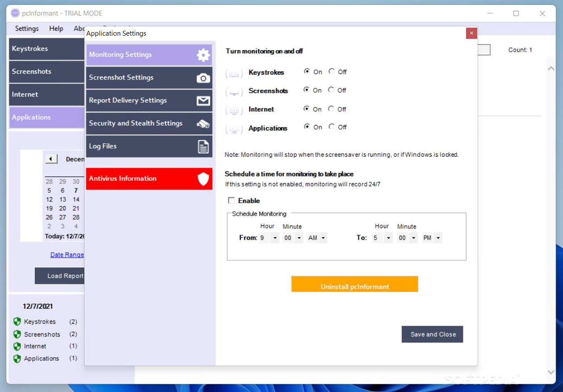Select the Screenshot Settings tab
The height and width of the screenshot is (392, 563).
tap(149, 78)
